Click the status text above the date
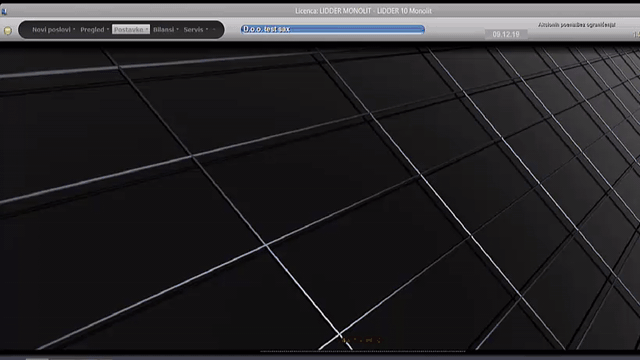This screenshot has width=640, height=360. tap(577, 24)
